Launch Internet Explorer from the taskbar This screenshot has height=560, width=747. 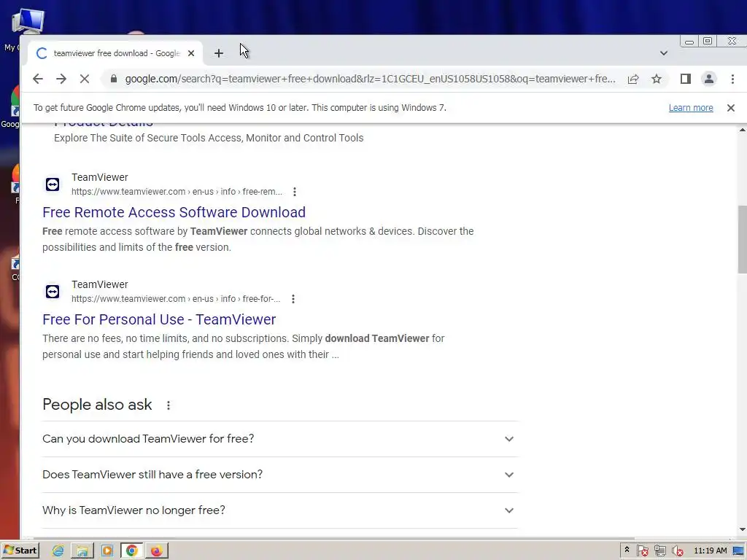point(58,551)
